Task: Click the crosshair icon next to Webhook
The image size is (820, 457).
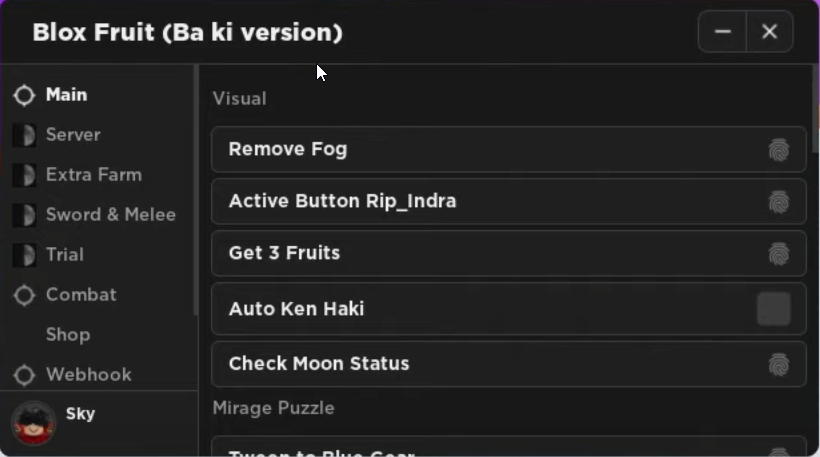Action: point(24,375)
